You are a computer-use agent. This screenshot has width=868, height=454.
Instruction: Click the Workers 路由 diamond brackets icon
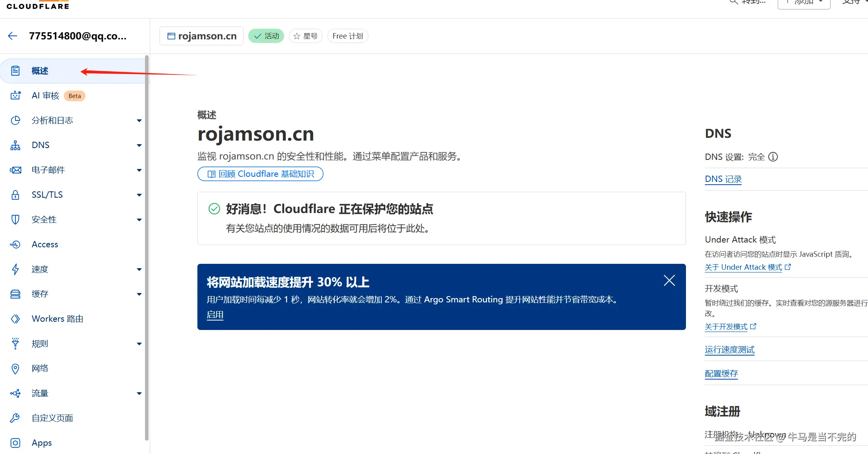click(15, 319)
